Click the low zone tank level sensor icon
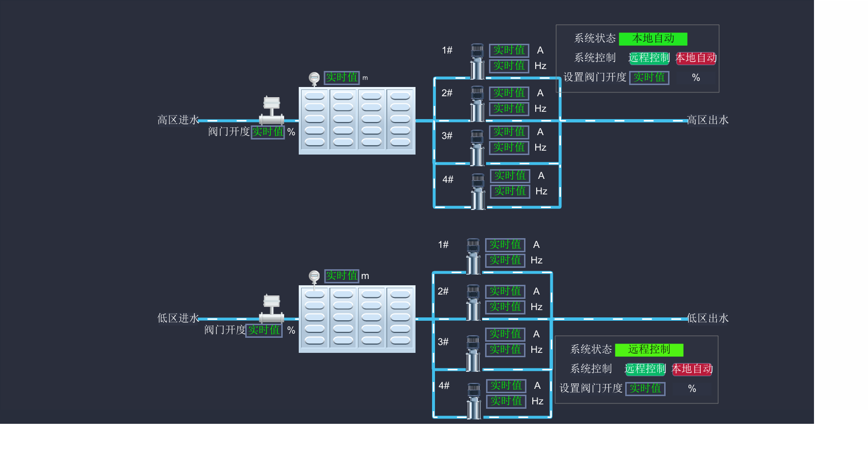 pyautogui.click(x=314, y=277)
